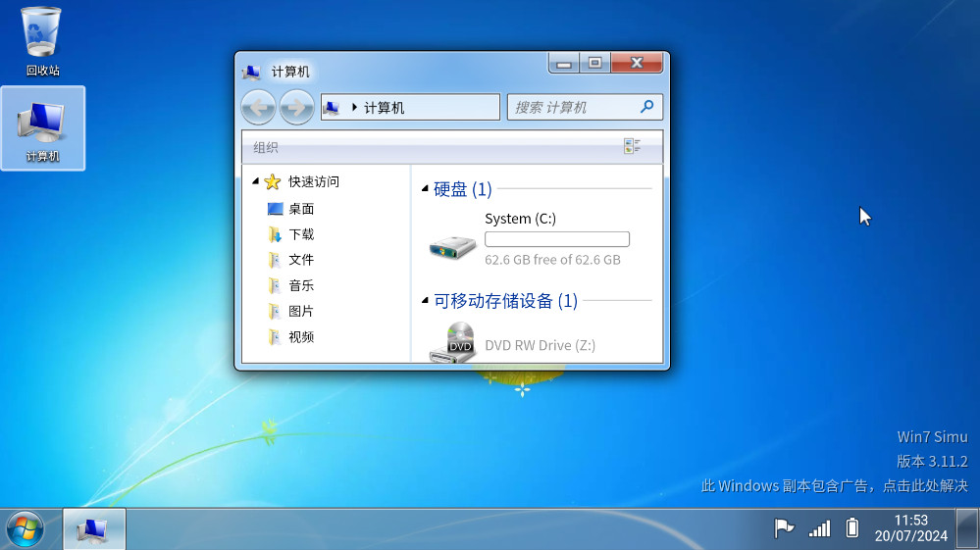Click the Show Desktop button
980x550 pixels.
(967, 528)
